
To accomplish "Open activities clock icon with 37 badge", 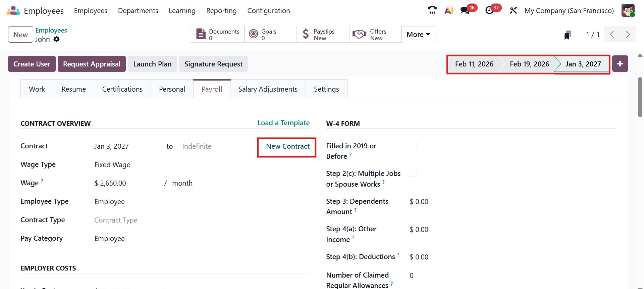I will coord(490,10).
